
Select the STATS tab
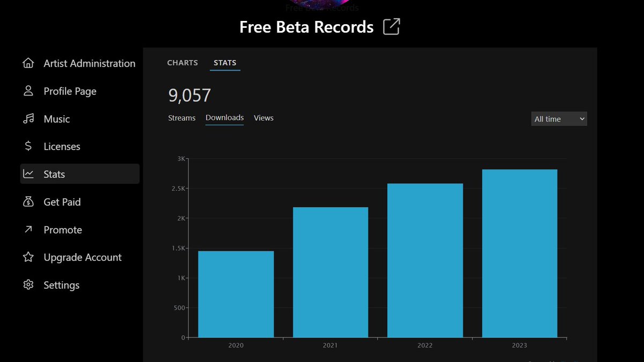click(x=224, y=62)
